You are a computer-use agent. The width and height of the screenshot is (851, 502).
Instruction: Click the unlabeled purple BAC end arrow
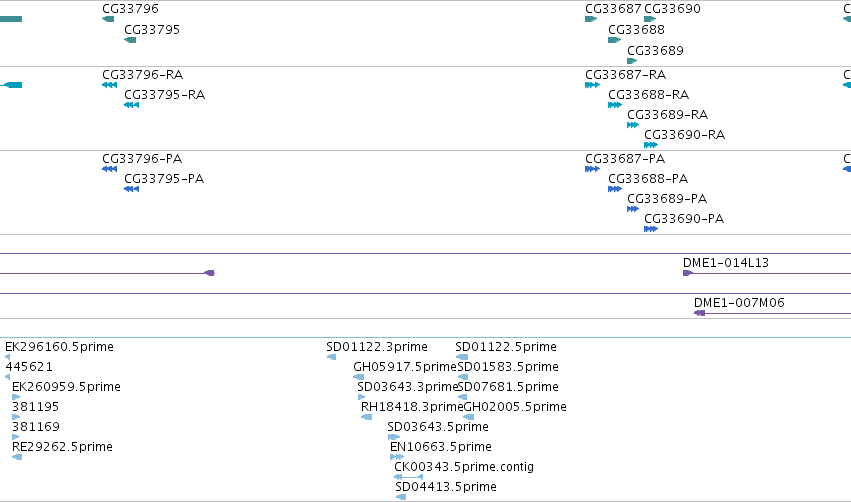[209, 273]
